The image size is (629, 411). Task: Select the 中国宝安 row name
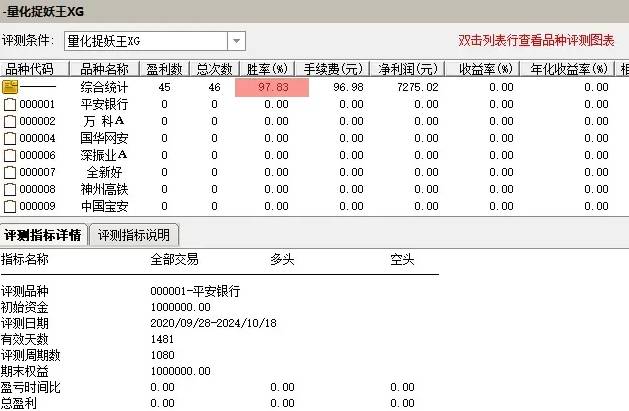(x=104, y=207)
